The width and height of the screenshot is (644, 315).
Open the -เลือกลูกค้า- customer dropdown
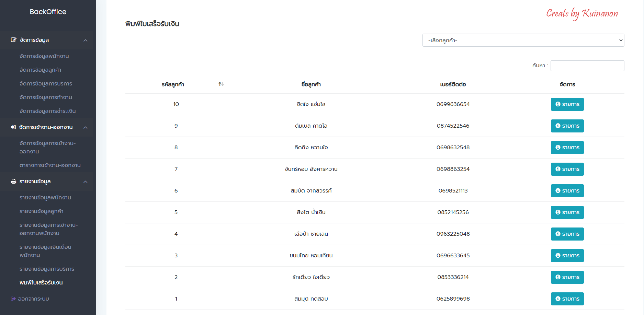[523, 40]
